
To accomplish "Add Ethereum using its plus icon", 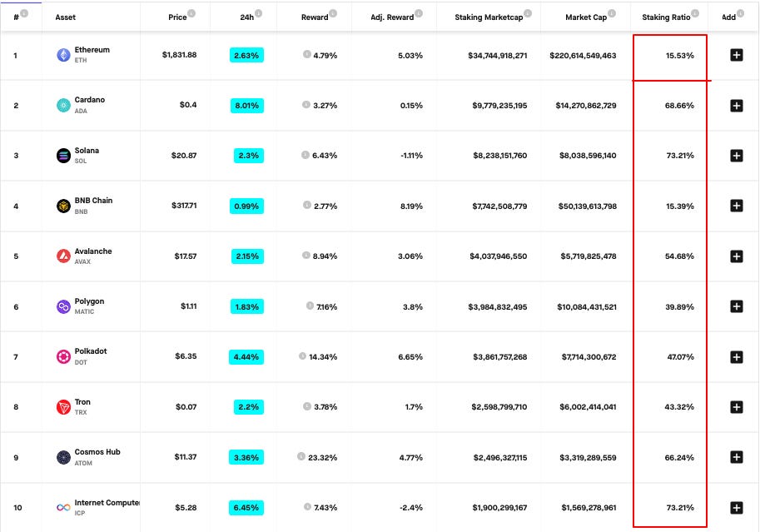I will [x=736, y=55].
